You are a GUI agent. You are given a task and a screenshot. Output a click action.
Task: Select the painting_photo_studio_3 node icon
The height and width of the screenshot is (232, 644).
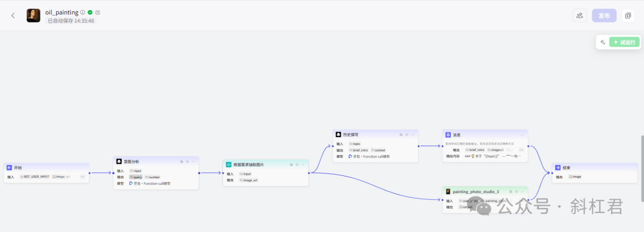pos(448,191)
